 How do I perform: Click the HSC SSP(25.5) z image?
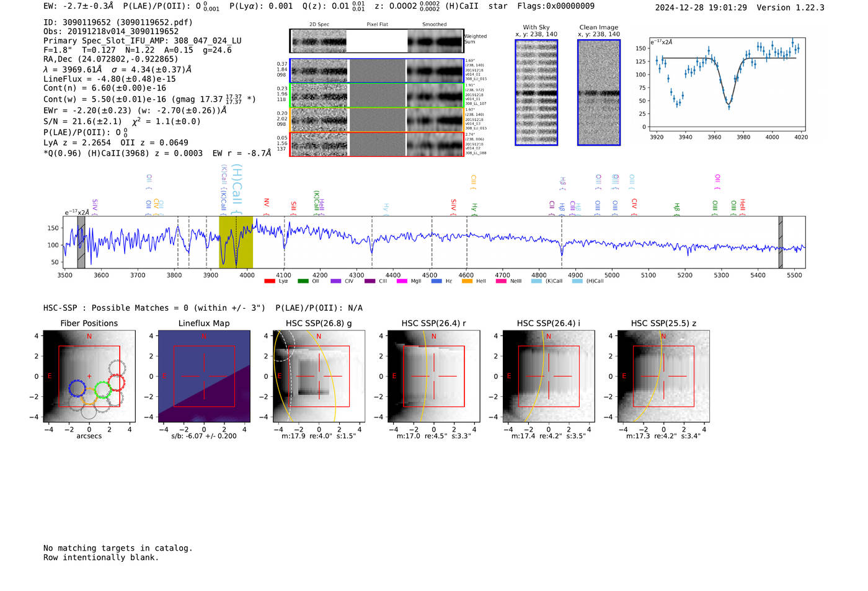[663, 376]
